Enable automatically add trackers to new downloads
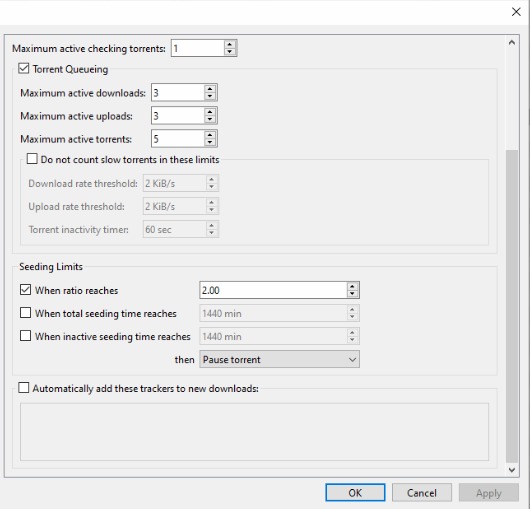This screenshot has width=530, height=509. click(24, 388)
